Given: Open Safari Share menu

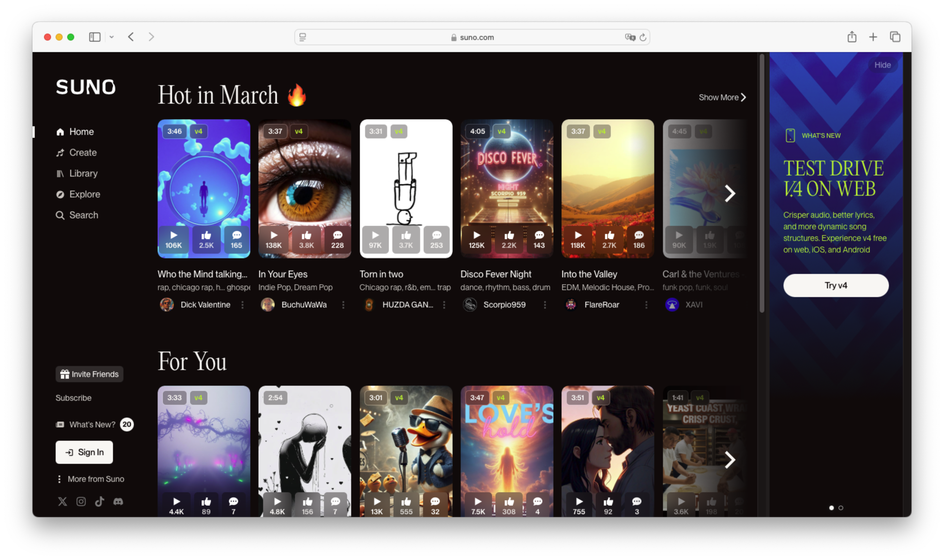Looking at the screenshot, I should pos(852,37).
